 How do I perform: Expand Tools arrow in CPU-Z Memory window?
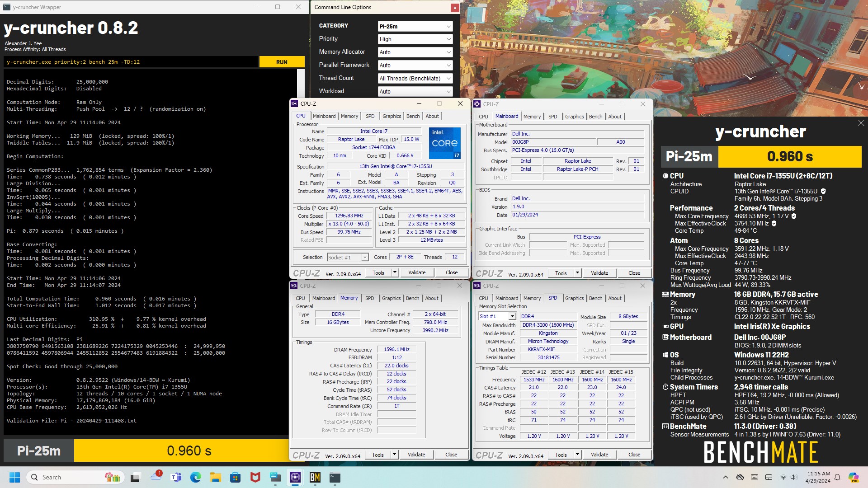394,455
